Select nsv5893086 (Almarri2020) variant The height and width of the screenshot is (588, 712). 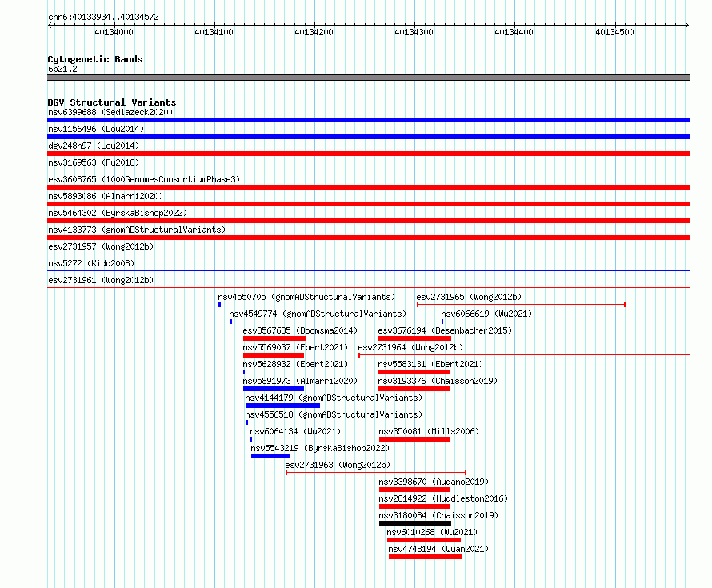[x=106, y=196]
